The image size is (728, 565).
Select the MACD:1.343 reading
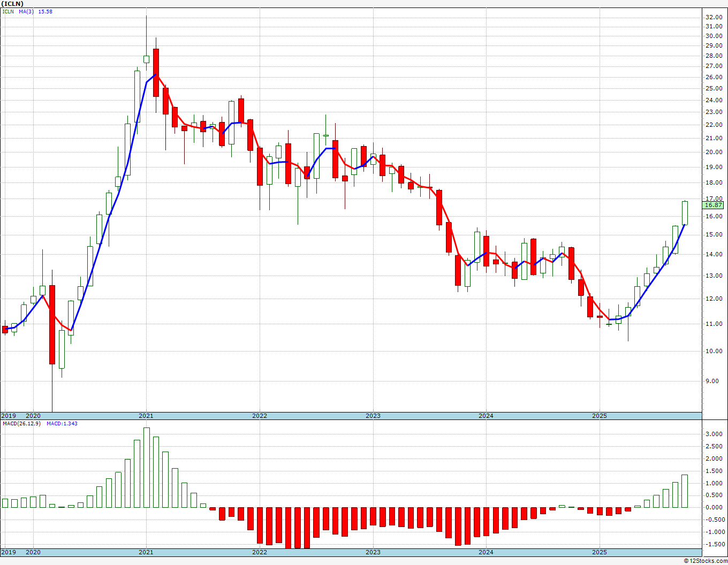[62, 423]
